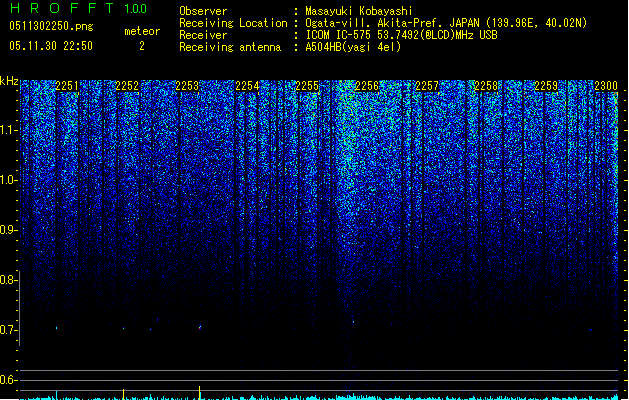
Task: Click the 2251 time marker
Action: coord(67,86)
